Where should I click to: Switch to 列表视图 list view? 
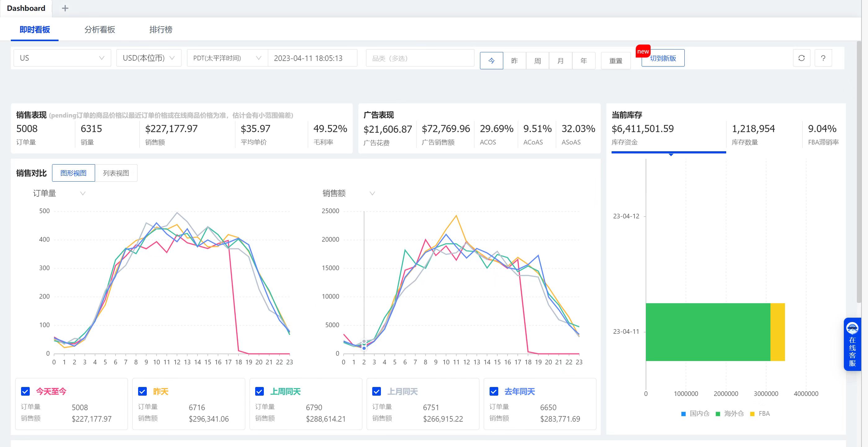(116, 173)
